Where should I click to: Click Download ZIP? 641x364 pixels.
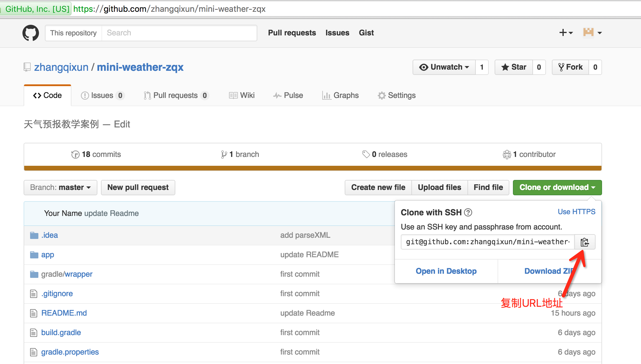pyautogui.click(x=550, y=271)
